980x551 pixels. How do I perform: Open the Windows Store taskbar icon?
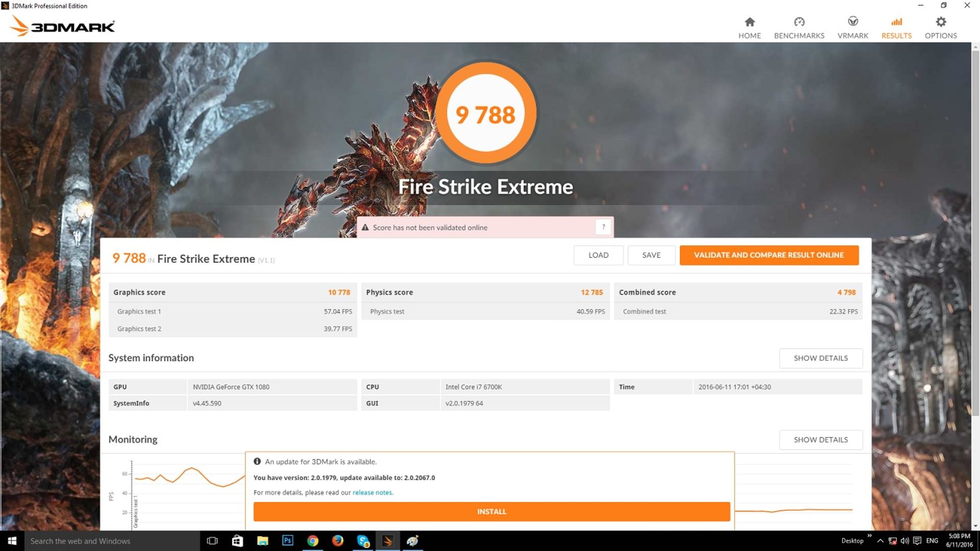[237, 541]
